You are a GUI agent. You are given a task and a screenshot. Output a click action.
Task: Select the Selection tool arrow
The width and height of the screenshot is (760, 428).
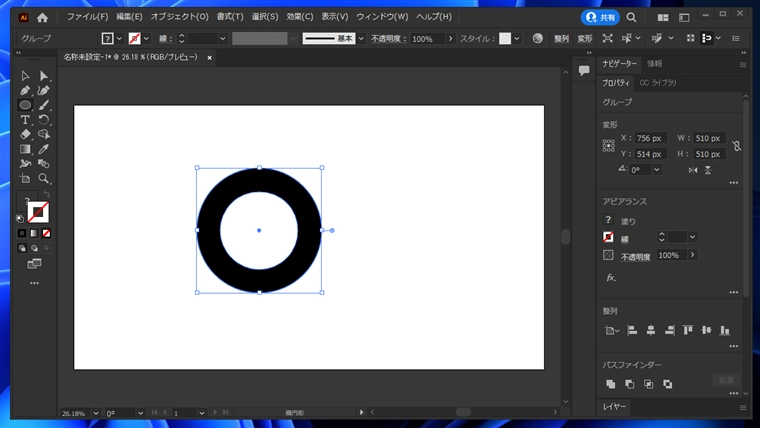pyautogui.click(x=25, y=76)
